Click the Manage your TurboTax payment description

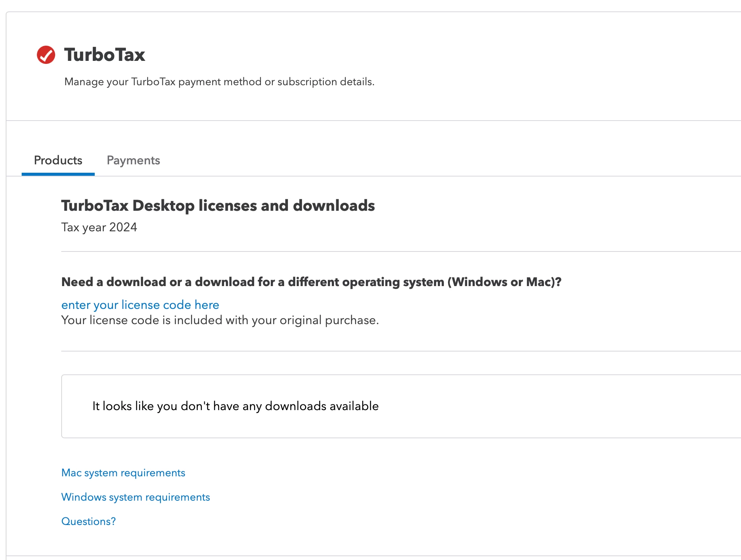pyautogui.click(x=219, y=82)
